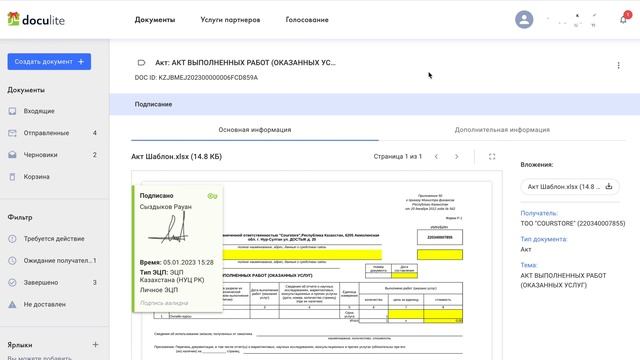Click the document title Акт: АКТ ВЫПОЛНЕННЫХ РАБОТ
The width and height of the screenshot is (640, 360).
tap(245, 62)
